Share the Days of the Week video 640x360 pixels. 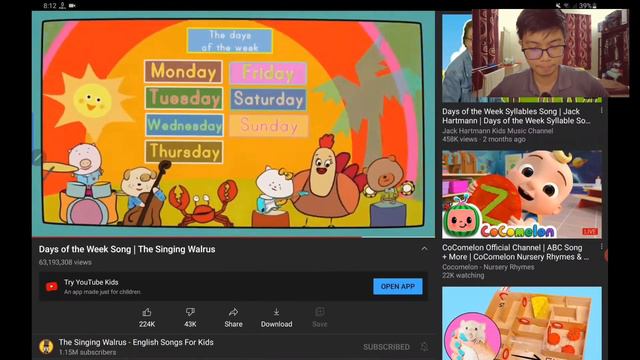tap(233, 318)
